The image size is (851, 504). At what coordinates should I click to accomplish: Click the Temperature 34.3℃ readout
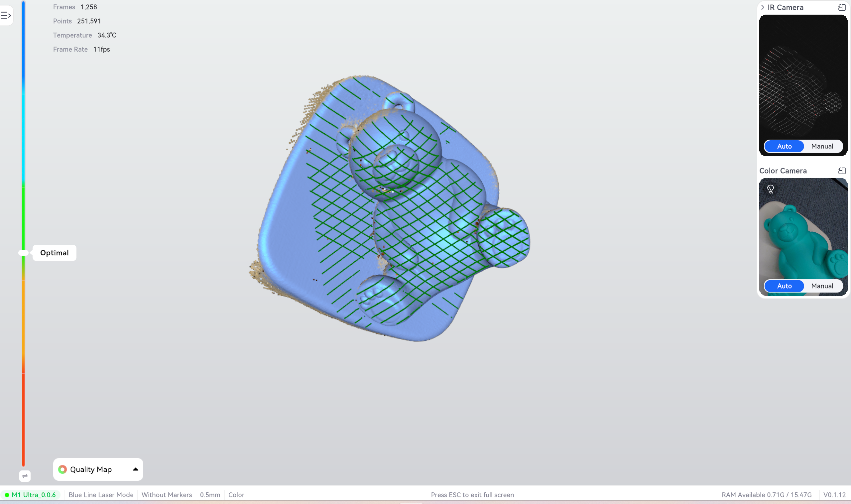click(x=84, y=35)
